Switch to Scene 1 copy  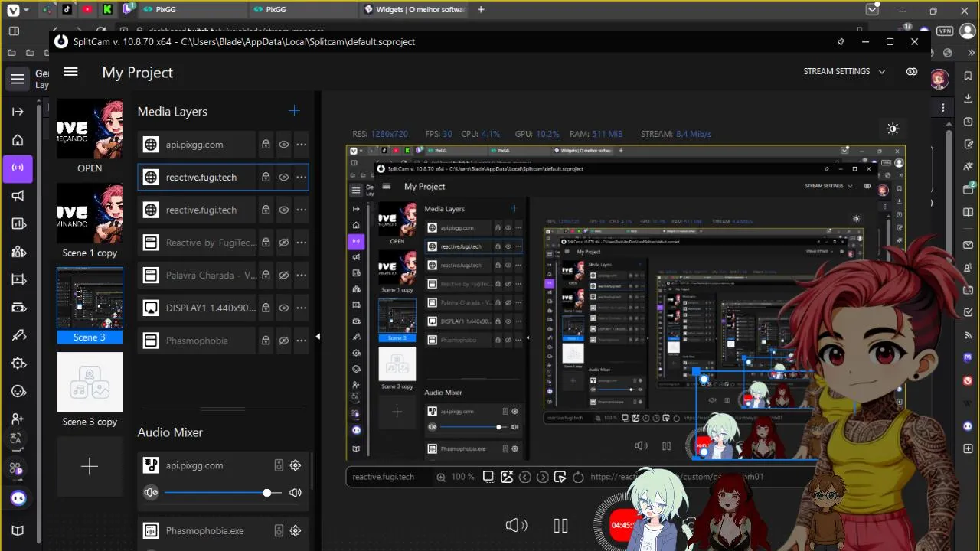pos(90,214)
